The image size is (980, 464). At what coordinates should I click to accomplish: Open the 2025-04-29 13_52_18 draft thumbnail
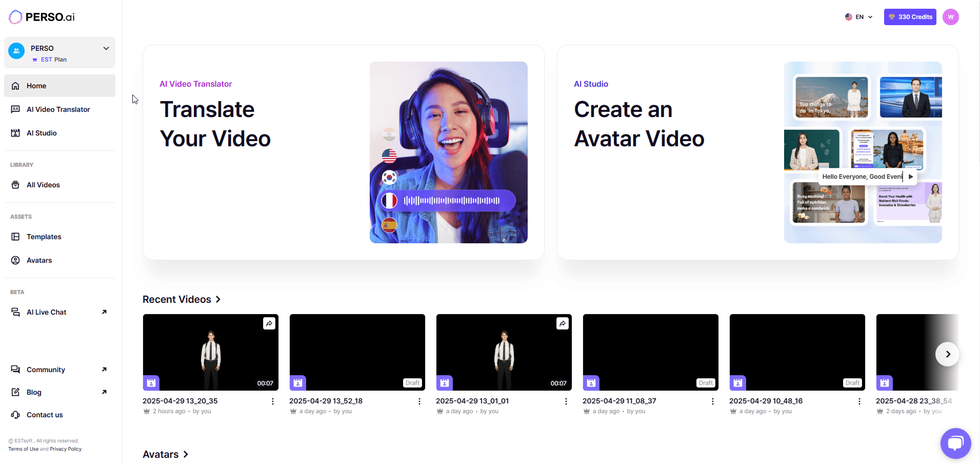pyautogui.click(x=357, y=352)
